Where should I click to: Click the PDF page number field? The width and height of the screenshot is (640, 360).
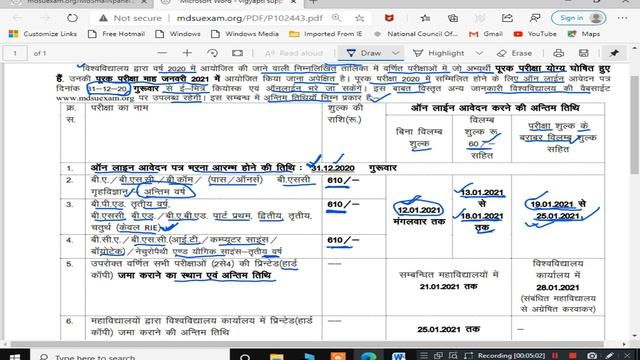[x=15, y=53]
